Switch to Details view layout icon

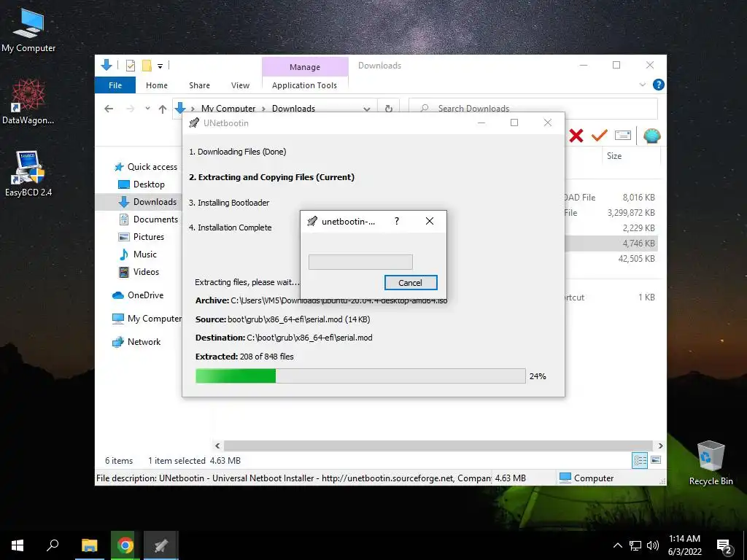coord(640,460)
